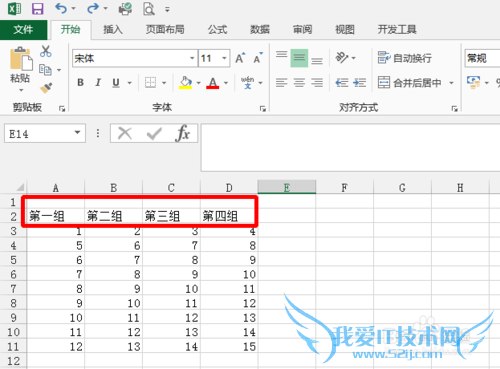500x369 pixels.
Task: Copy selection with the copy icon
Action: pyautogui.click(x=45, y=70)
